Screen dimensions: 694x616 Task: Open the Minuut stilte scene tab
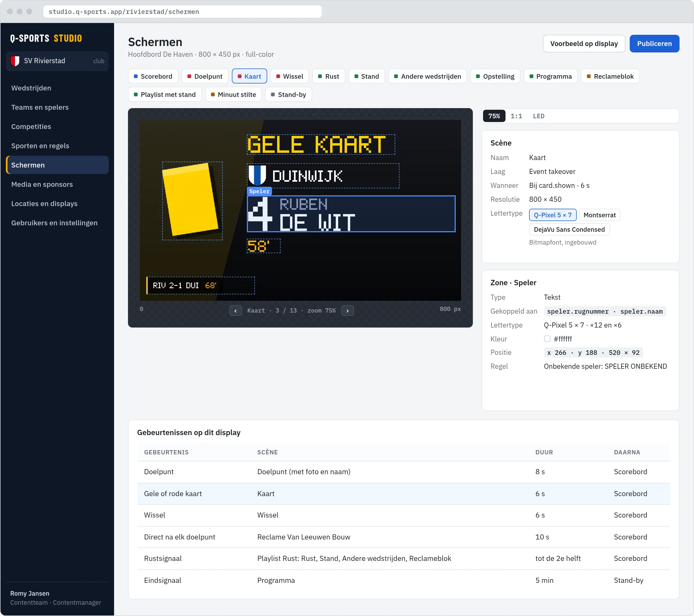233,95
